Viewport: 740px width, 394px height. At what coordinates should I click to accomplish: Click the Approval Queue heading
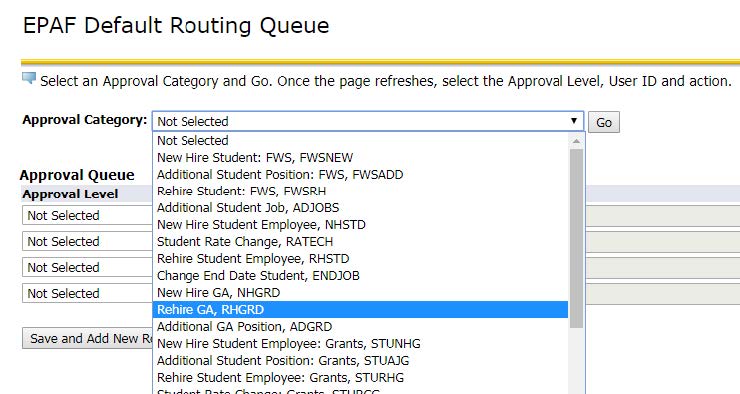pyautogui.click(x=77, y=175)
